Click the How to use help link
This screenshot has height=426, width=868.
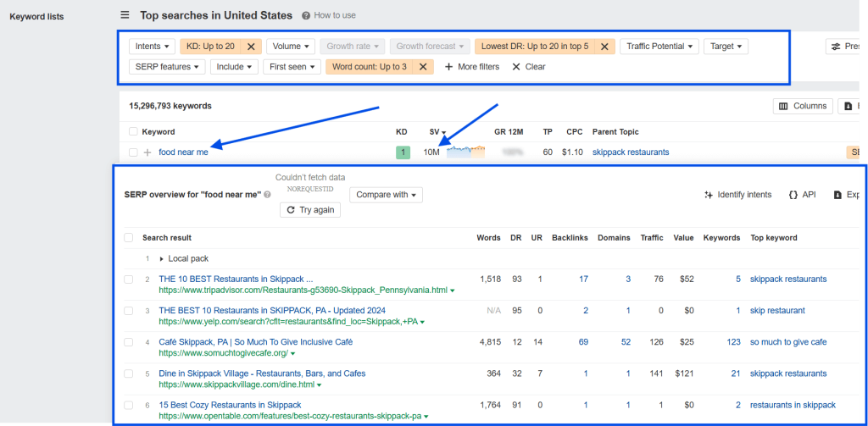[x=329, y=15]
